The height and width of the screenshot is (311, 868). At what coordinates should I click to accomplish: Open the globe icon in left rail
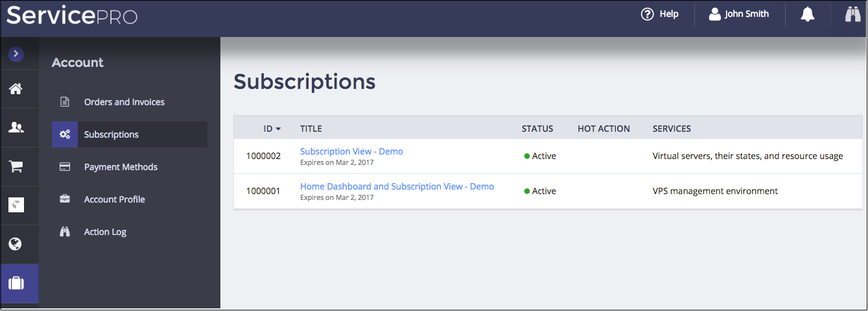(16, 244)
